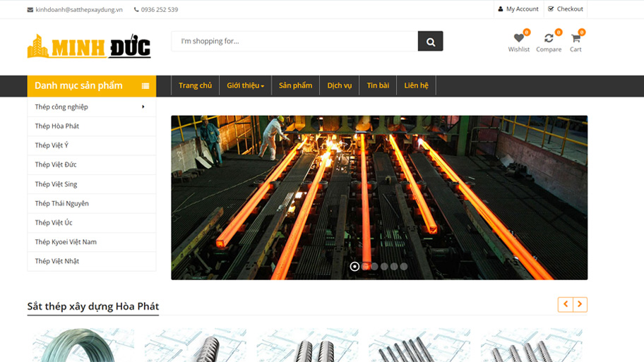Click the magnifier search button

click(430, 41)
